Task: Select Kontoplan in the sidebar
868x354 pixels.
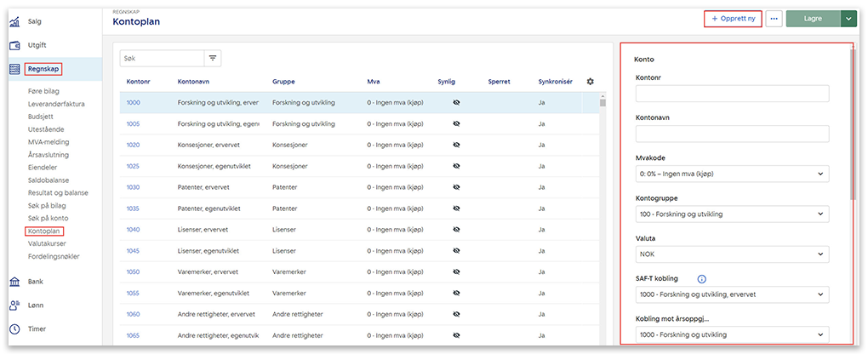Action: click(x=45, y=231)
